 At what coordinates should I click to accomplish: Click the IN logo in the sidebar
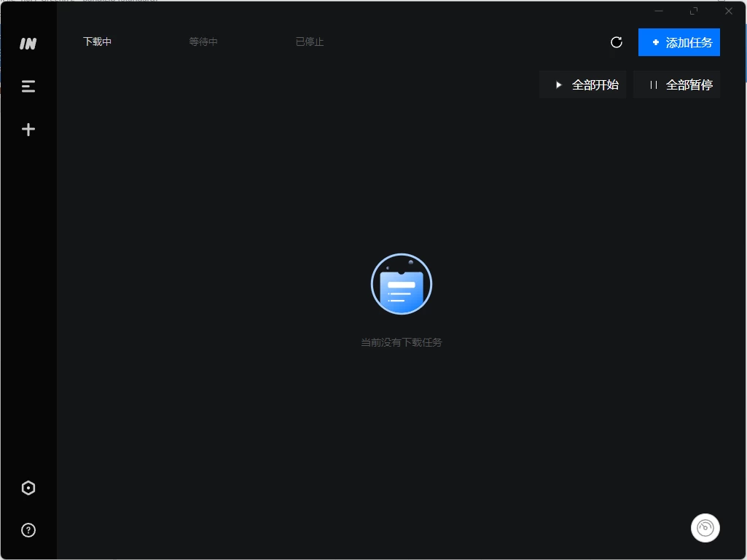coord(28,43)
